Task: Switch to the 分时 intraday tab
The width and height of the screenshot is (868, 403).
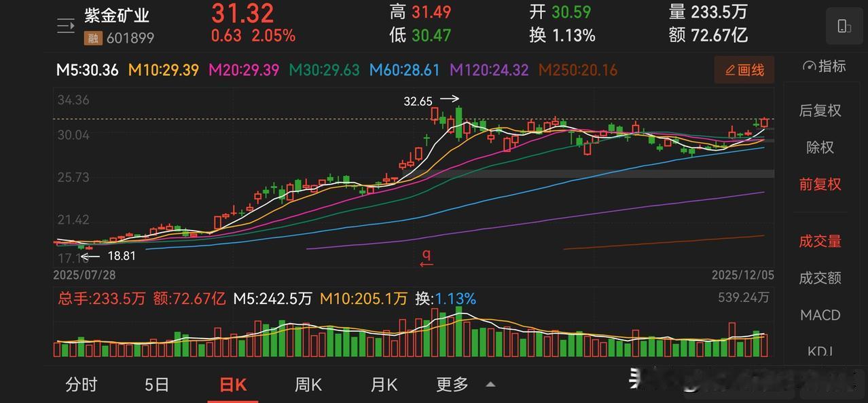Action: pyautogui.click(x=82, y=385)
